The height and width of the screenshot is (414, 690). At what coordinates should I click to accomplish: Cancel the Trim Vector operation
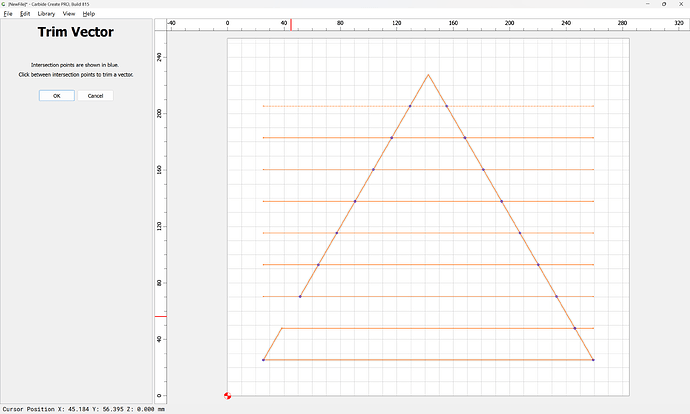coord(95,95)
